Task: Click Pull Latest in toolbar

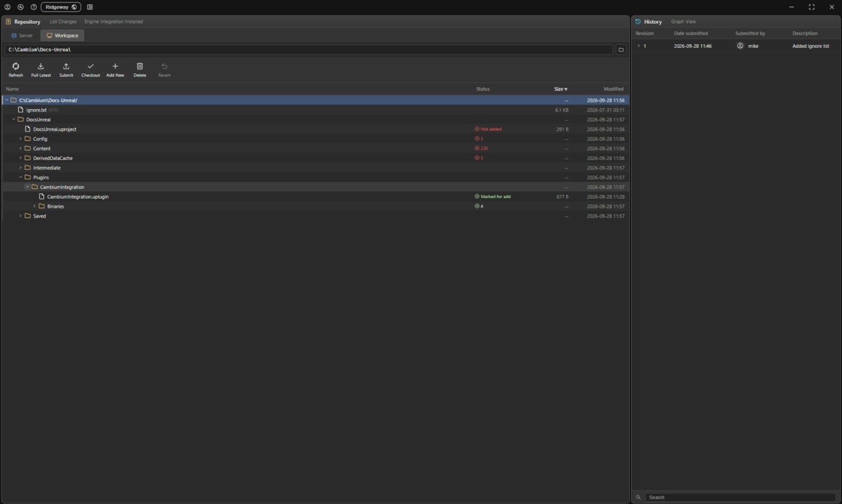Action: click(41, 70)
